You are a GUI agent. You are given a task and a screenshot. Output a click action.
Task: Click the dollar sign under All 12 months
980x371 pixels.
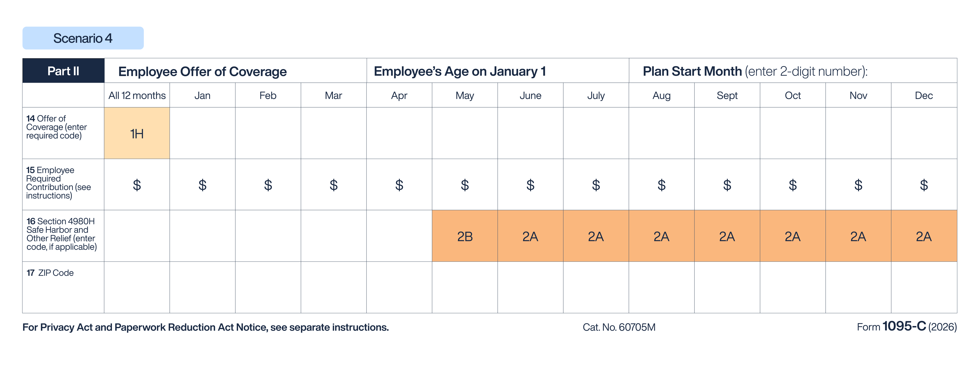(137, 185)
